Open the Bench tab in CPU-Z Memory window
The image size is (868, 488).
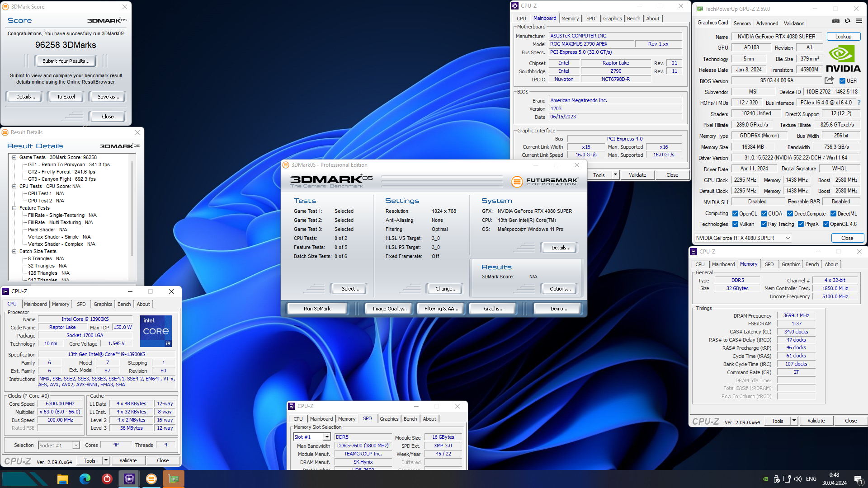(x=812, y=264)
